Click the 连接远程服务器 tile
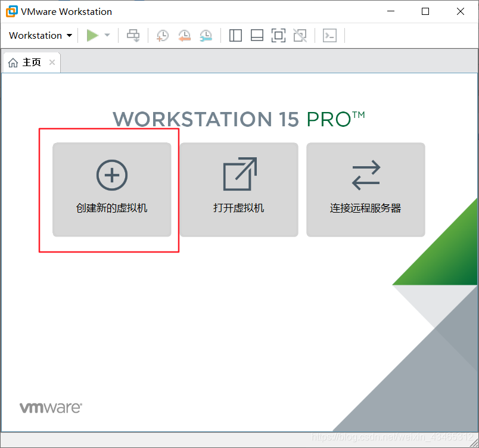 (366, 189)
